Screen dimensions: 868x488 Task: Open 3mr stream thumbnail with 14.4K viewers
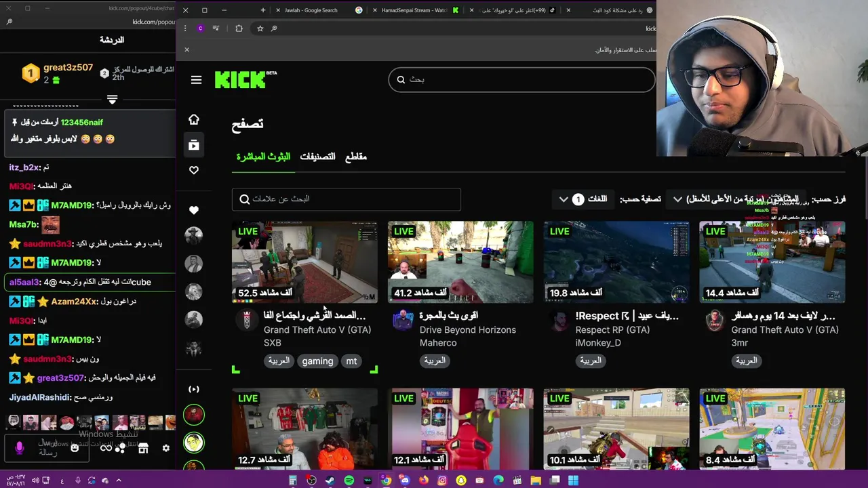click(772, 262)
